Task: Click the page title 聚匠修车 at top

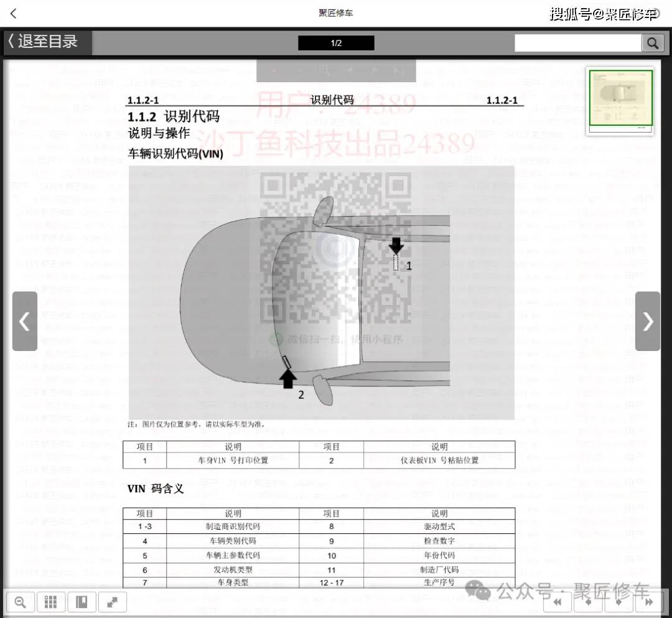Action: pos(335,13)
